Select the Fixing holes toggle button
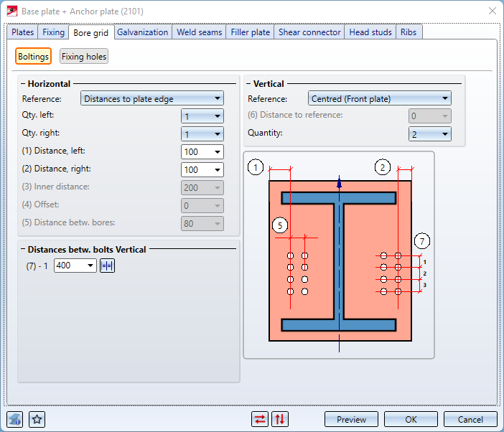The image size is (504, 432). click(84, 57)
